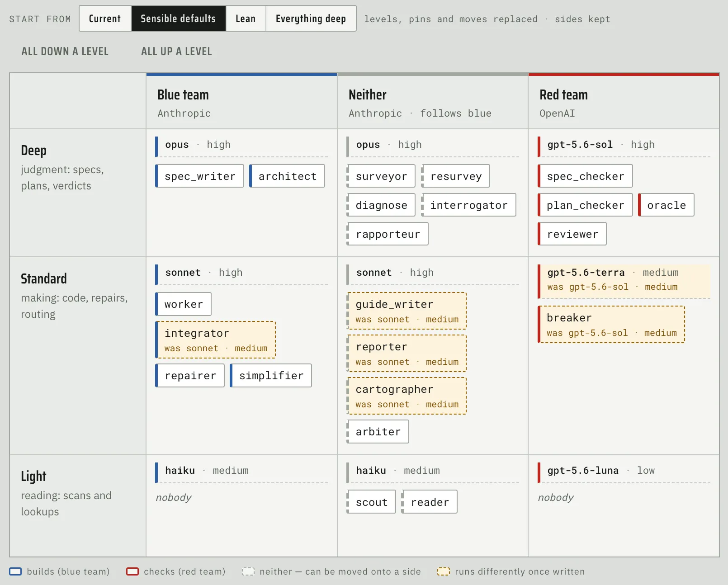Click the scout role chip
728x585 pixels.
click(x=371, y=502)
